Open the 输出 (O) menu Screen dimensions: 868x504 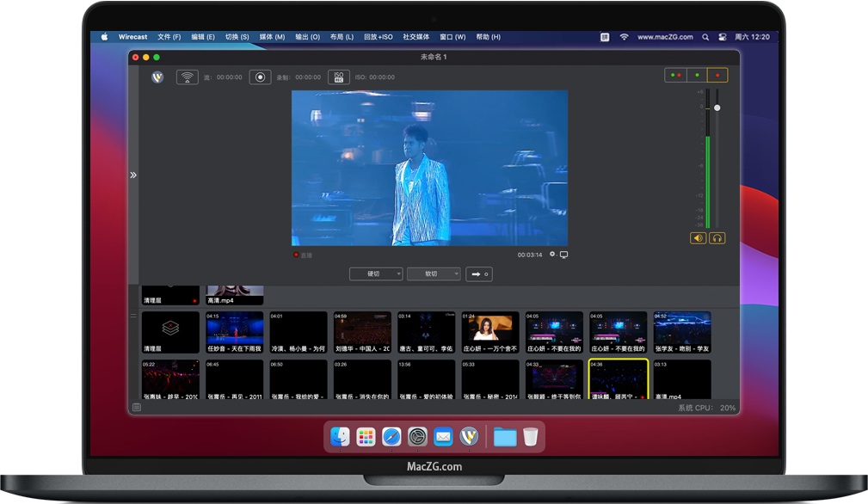coord(307,37)
